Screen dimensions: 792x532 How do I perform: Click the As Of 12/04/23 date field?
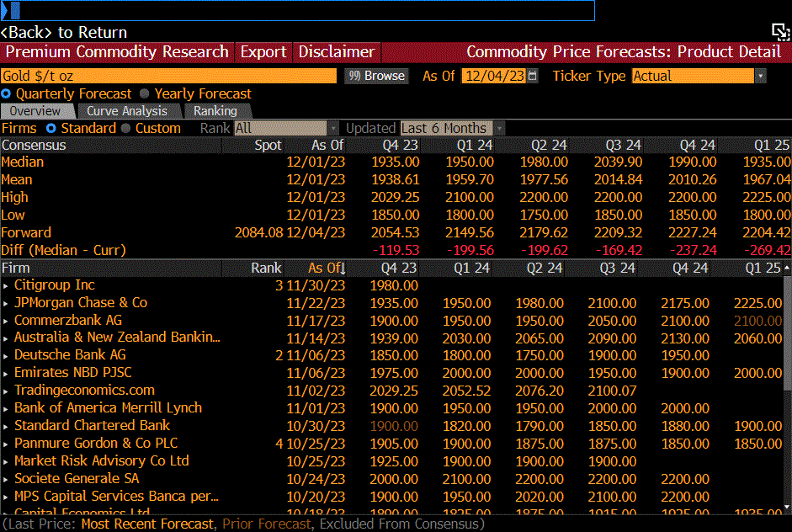coord(495,76)
